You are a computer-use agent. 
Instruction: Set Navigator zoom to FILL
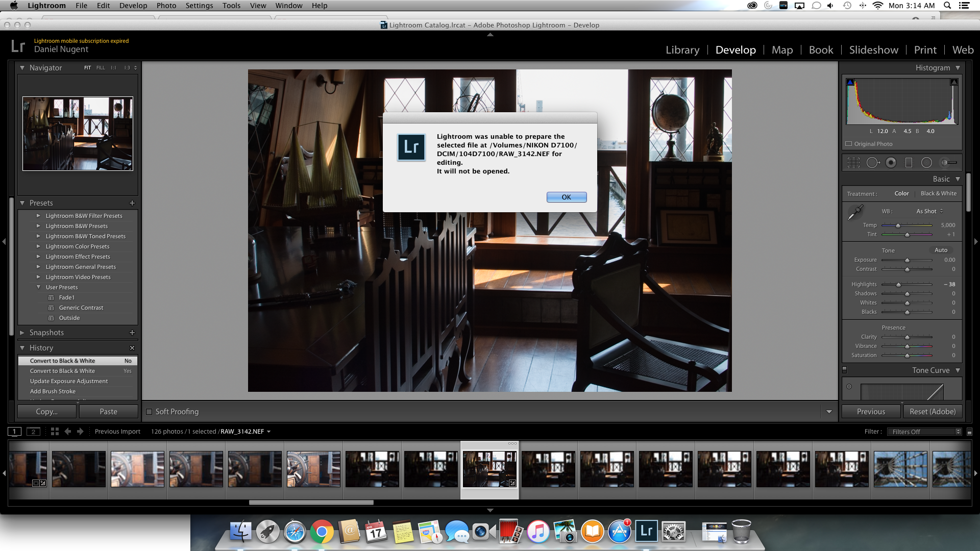coord(101,68)
